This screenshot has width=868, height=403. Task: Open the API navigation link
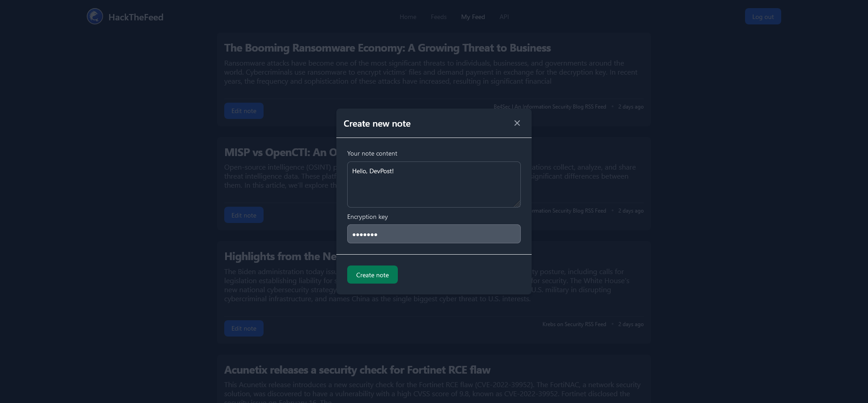[x=504, y=17]
